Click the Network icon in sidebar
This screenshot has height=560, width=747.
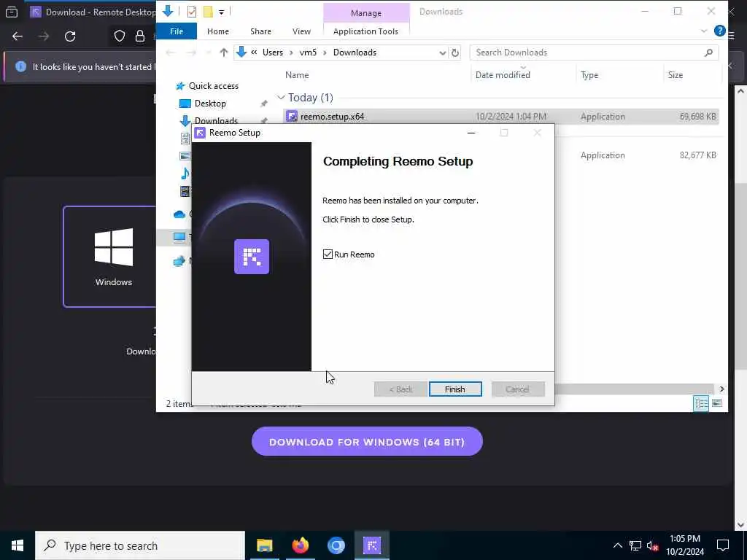tap(179, 260)
